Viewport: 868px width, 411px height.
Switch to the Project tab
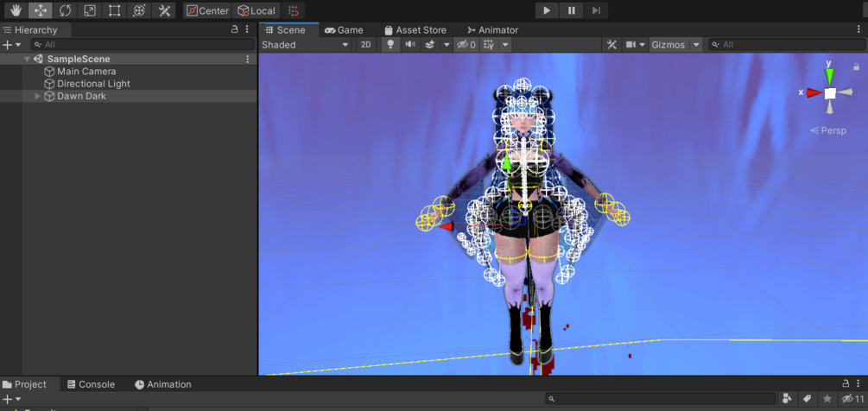pos(24,384)
